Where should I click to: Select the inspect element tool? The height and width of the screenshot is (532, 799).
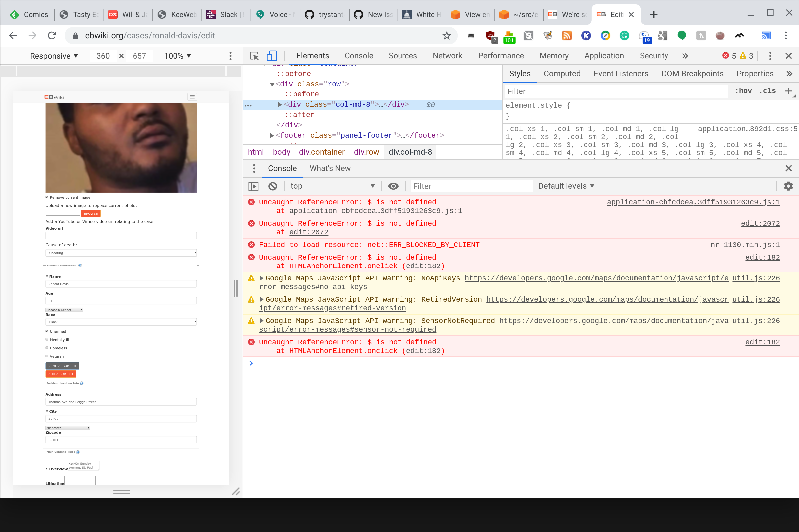click(x=254, y=56)
